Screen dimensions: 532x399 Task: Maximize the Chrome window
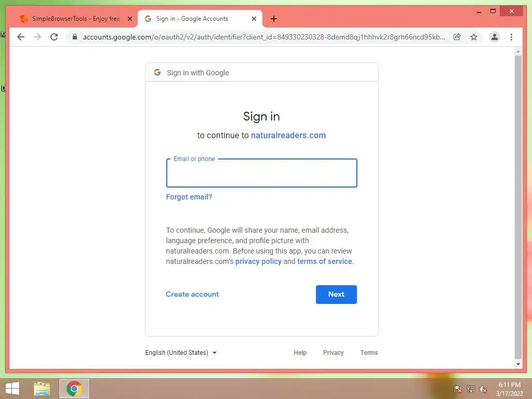[493, 11]
